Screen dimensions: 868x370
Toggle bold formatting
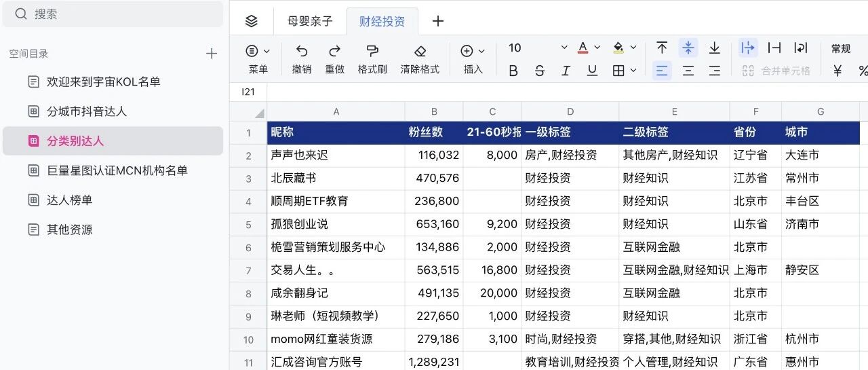pos(513,71)
